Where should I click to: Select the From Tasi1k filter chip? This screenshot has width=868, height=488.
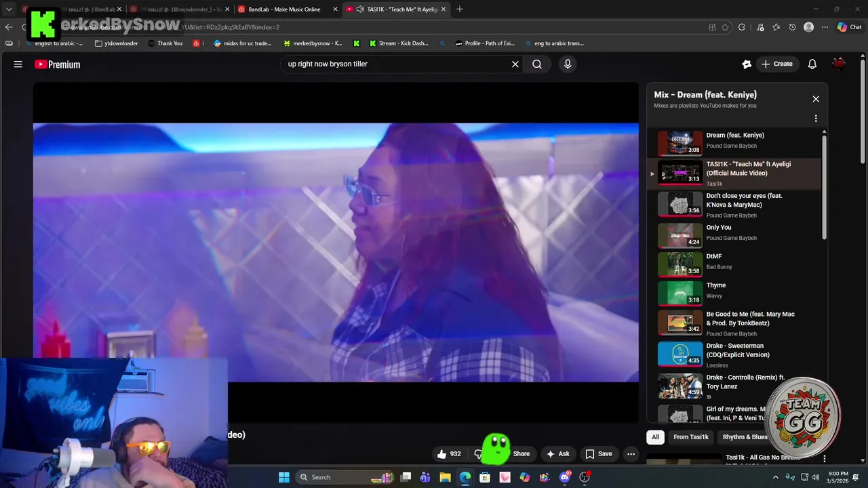pyautogui.click(x=690, y=437)
